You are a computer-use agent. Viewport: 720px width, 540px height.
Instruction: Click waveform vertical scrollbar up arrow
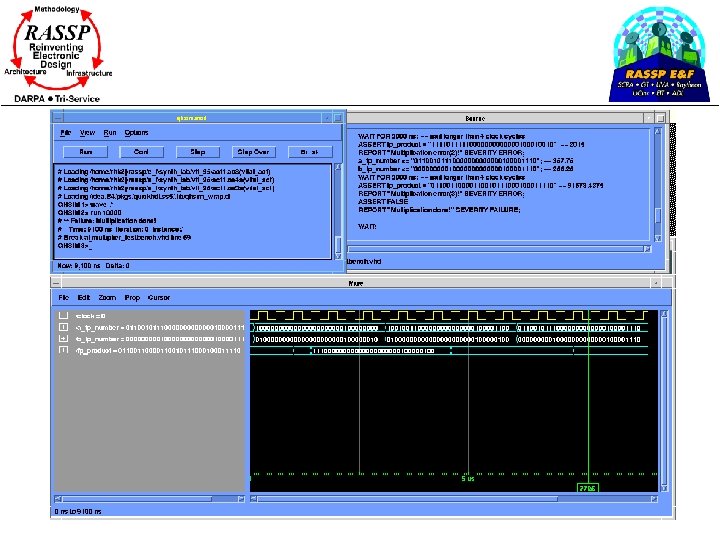coord(664,314)
